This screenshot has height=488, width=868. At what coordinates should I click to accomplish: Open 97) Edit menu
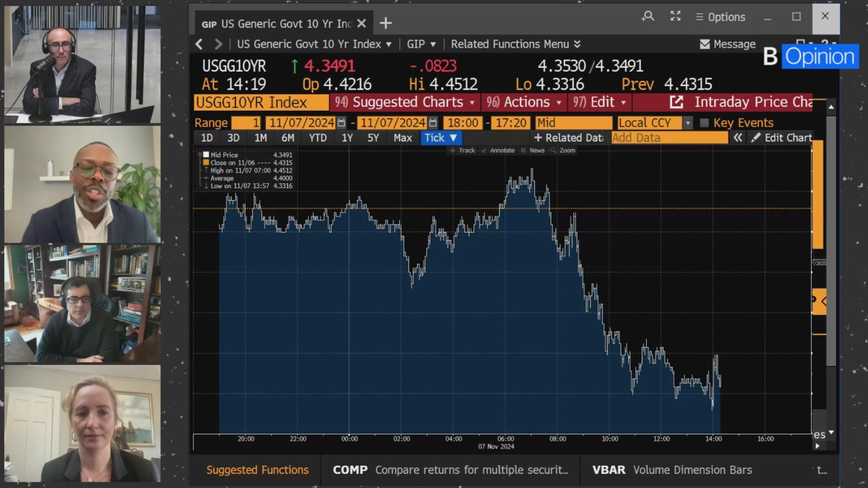click(x=599, y=103)
